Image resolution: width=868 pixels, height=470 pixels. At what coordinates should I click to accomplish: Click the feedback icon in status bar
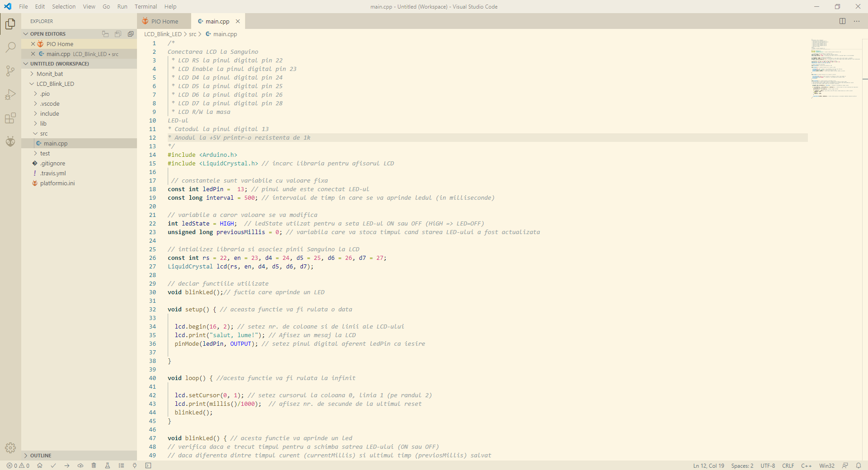pyautogui.click(x=845, y=465)
